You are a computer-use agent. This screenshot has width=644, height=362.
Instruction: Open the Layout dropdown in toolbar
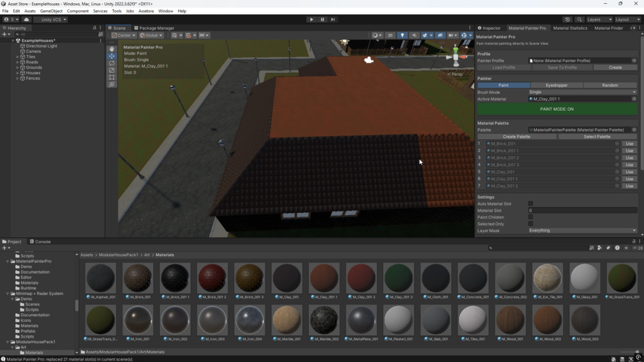tap(627, 19)
